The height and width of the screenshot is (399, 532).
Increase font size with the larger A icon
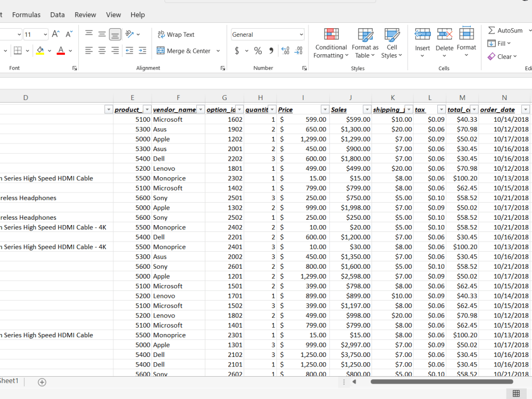coord(56,34)
